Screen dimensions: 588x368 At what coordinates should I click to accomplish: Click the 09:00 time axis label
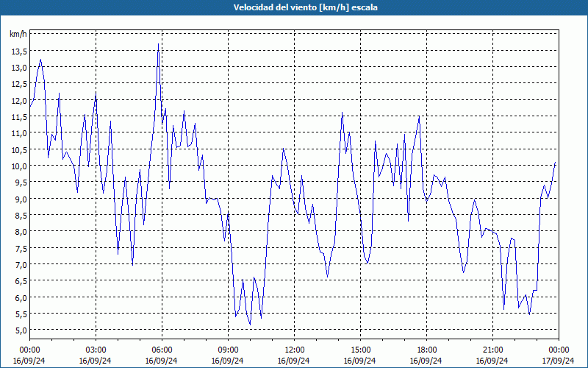click(228, 350)
